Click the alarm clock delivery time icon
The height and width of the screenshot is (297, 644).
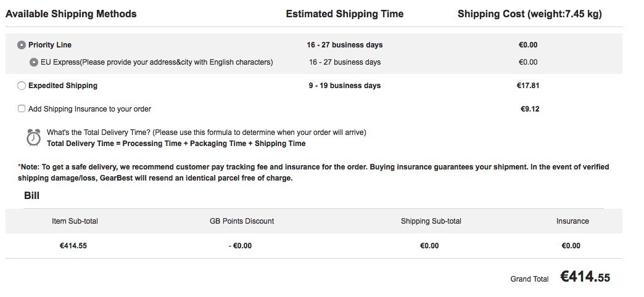pos(34,137)
